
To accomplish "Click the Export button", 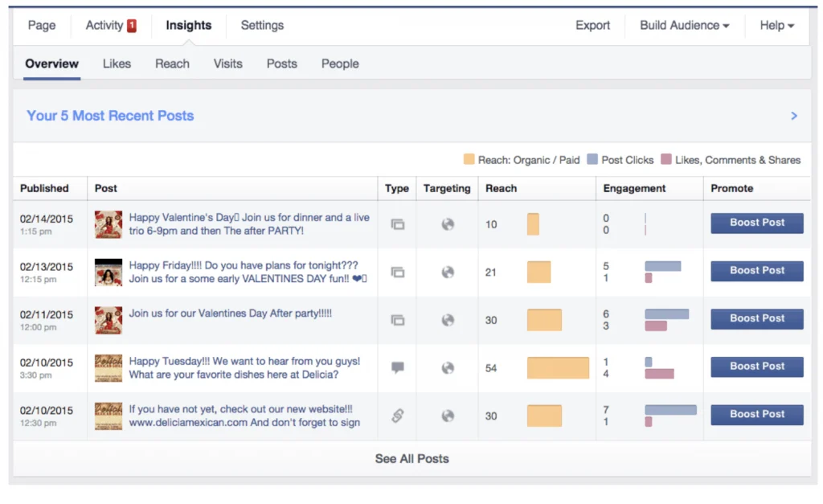I will click(x=592, y=25).
